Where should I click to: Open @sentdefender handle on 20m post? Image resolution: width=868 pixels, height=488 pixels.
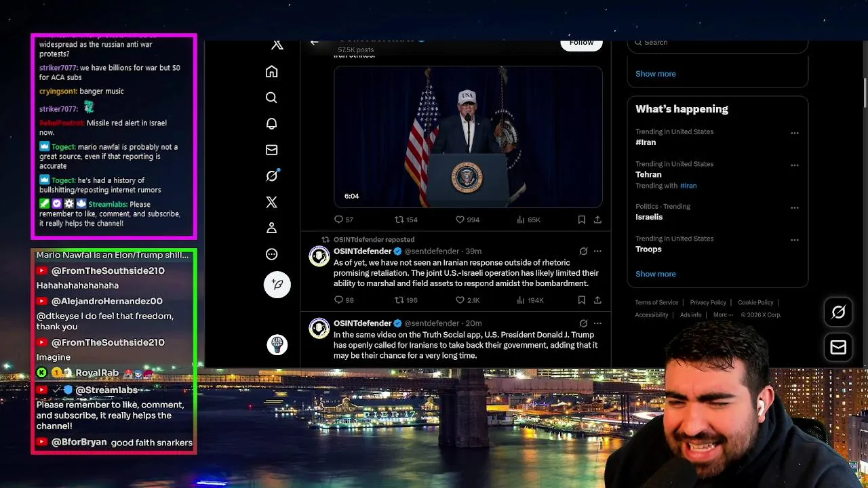point(432,323)
